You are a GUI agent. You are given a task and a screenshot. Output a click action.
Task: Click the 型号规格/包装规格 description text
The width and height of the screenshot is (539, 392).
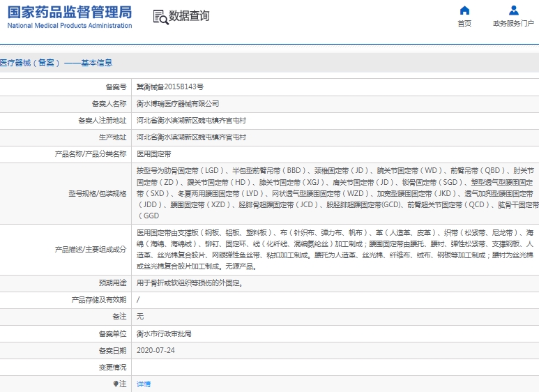click(337, 193)
